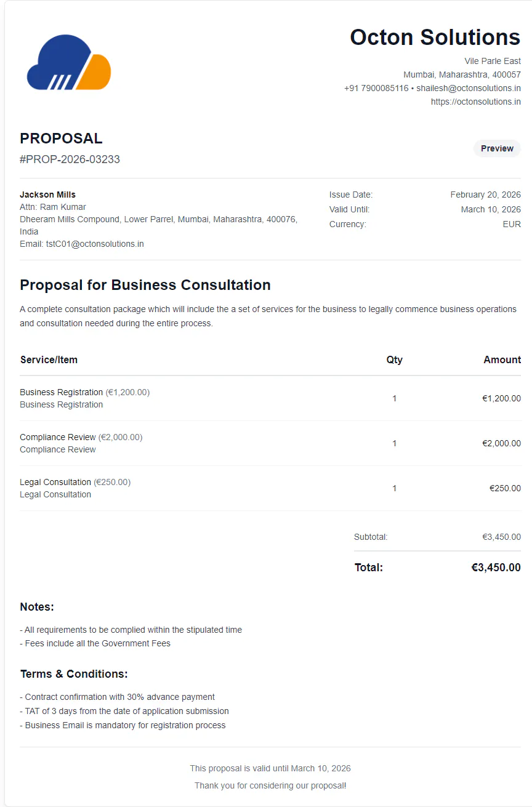Click the Valid Until date March 10, 2026
532x807 pixels.
click(491, 209)
